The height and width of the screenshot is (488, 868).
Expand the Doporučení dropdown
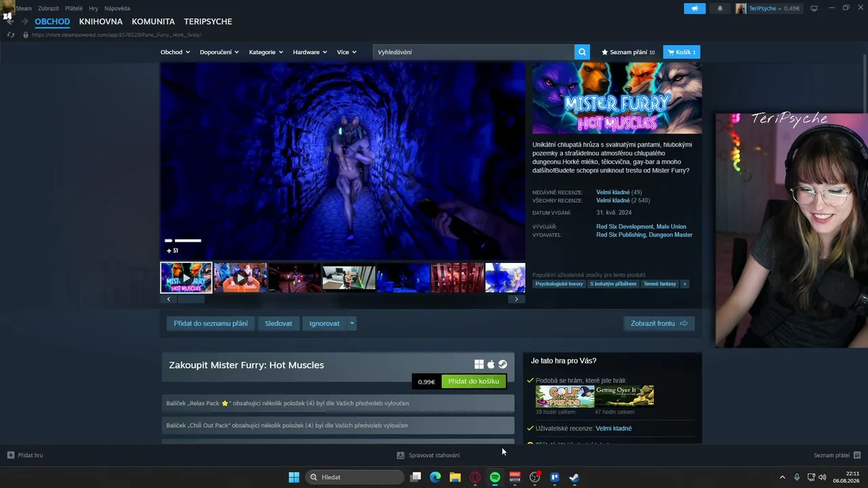point(219,52)
